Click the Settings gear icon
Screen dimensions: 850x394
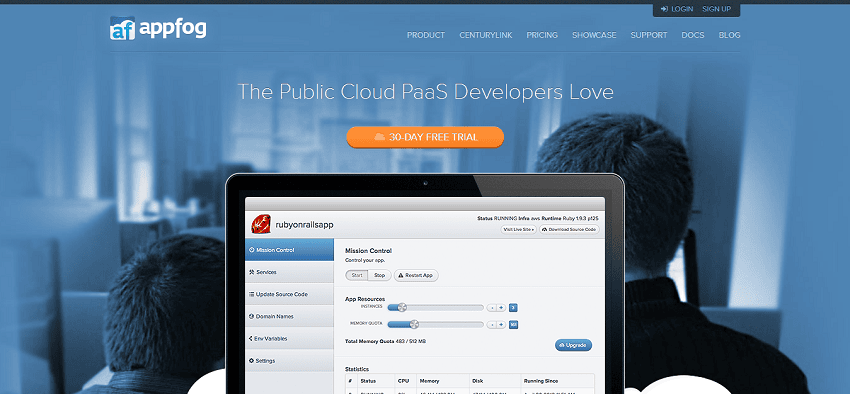pos(251,360)
